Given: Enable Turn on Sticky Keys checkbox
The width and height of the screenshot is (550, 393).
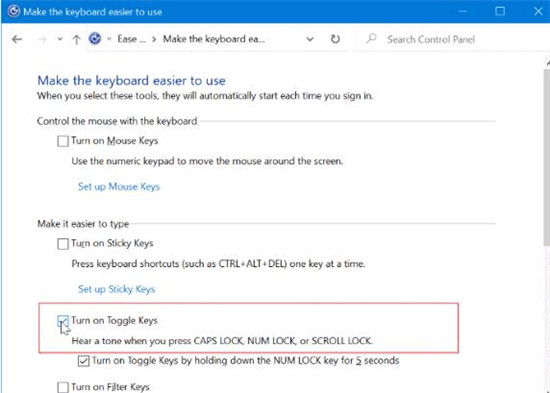Looking at the screenshot, I should (63, 244).
